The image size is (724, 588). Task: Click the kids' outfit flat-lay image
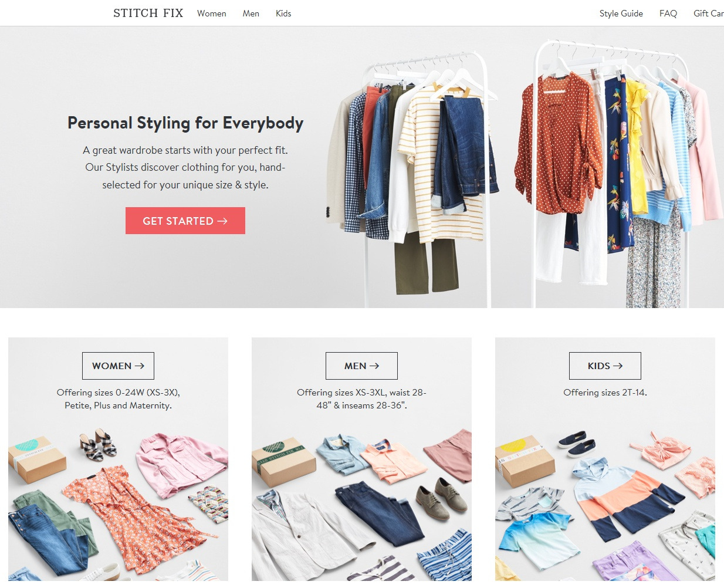605,506
